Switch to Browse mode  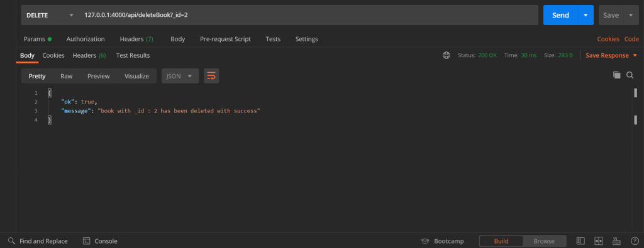544,241
